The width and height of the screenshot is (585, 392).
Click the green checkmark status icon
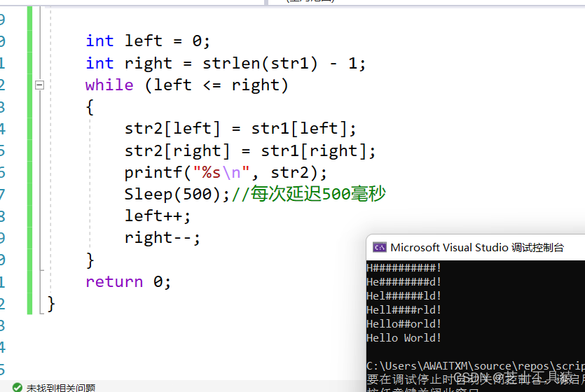(17, 388)
